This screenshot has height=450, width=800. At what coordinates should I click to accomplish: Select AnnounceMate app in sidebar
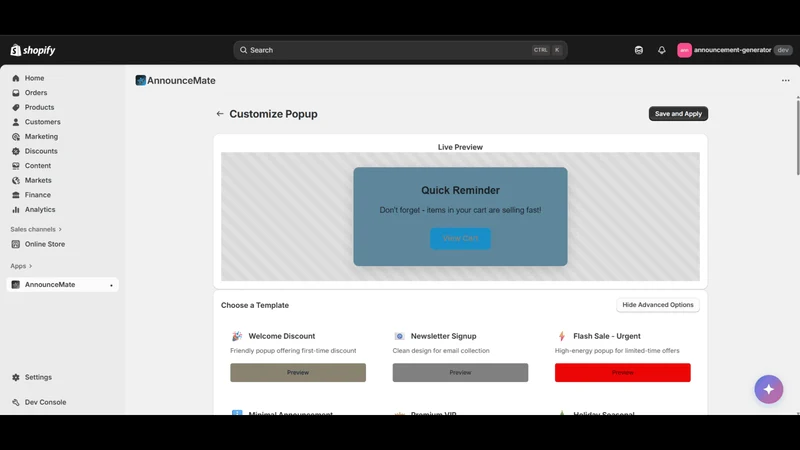[x=62, y=285]
